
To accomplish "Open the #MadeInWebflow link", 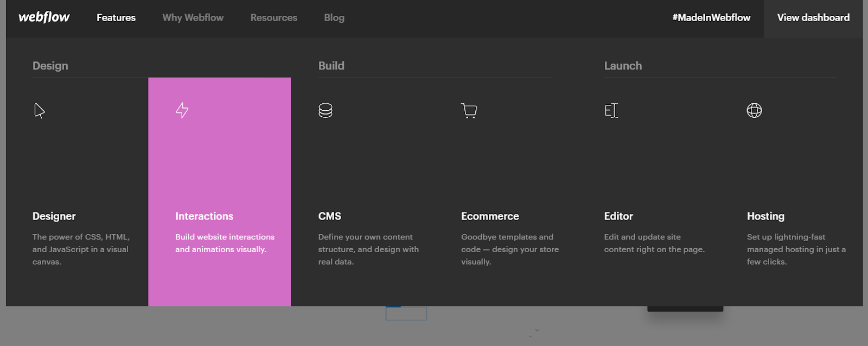I will 711,17.
